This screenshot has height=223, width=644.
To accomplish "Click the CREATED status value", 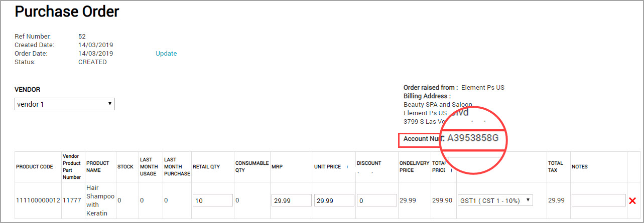I will pyautogui.click(x=92, y=62).
